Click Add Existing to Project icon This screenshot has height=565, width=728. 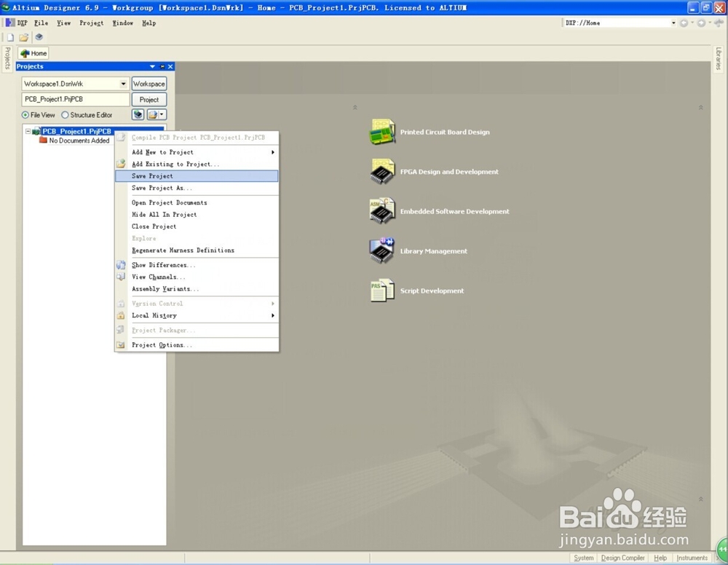pos(121,164)
